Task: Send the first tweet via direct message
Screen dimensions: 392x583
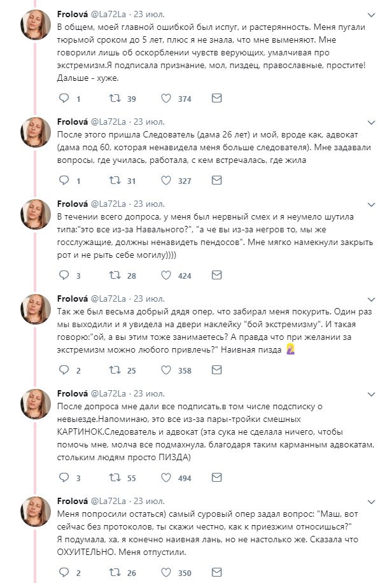Action: (216, 99)
